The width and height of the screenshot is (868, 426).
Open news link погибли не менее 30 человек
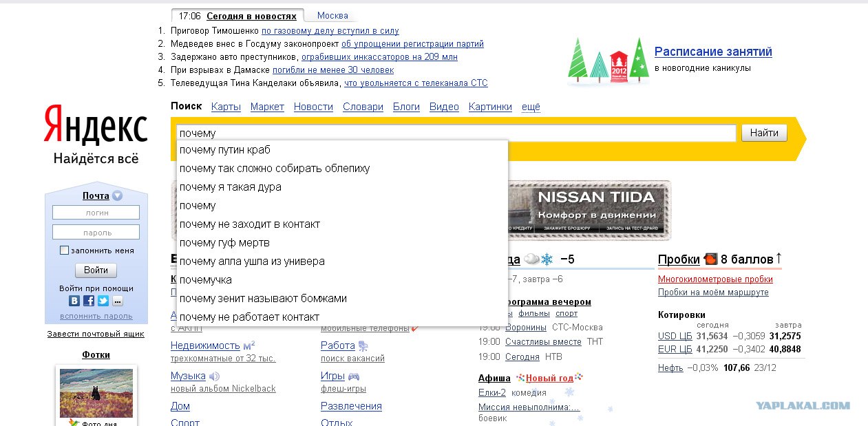point(333,70)
